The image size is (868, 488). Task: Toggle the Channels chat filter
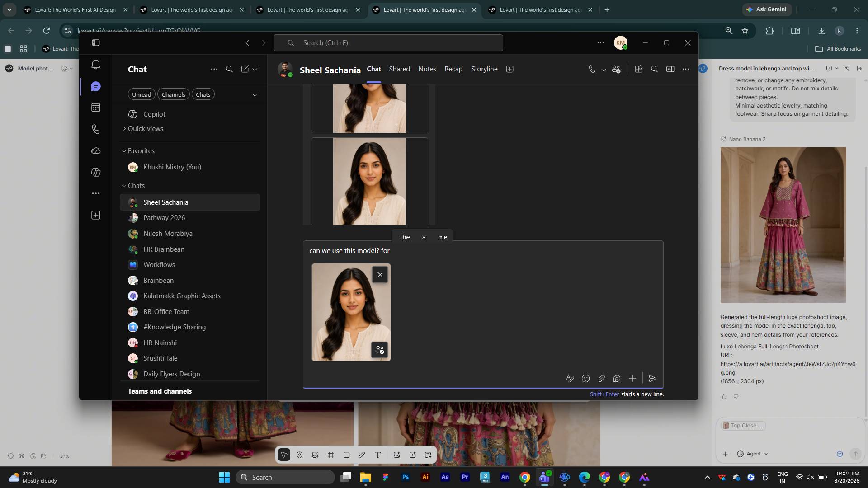pyautogui.click(x=173, y=94)
